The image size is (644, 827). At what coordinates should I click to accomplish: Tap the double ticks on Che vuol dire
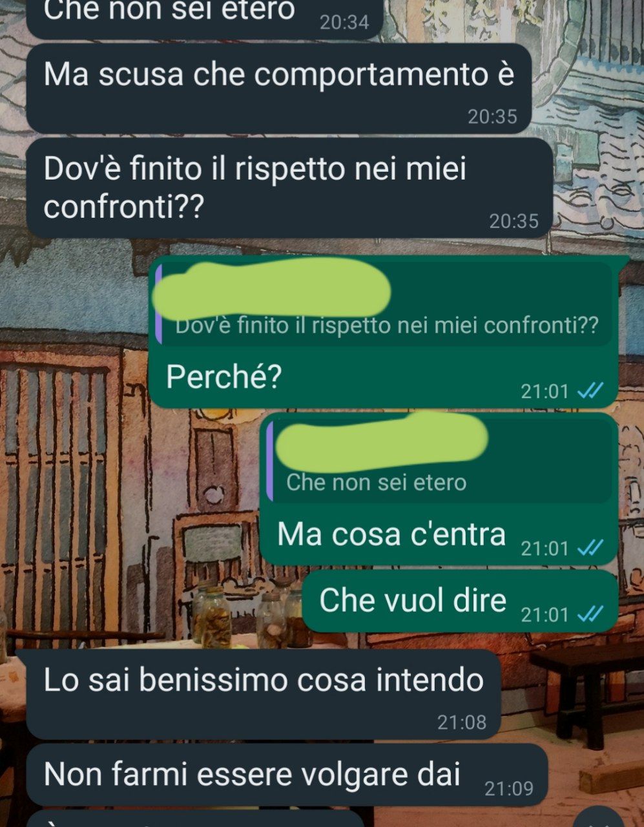pyautogui.click(x=589, y=614)
